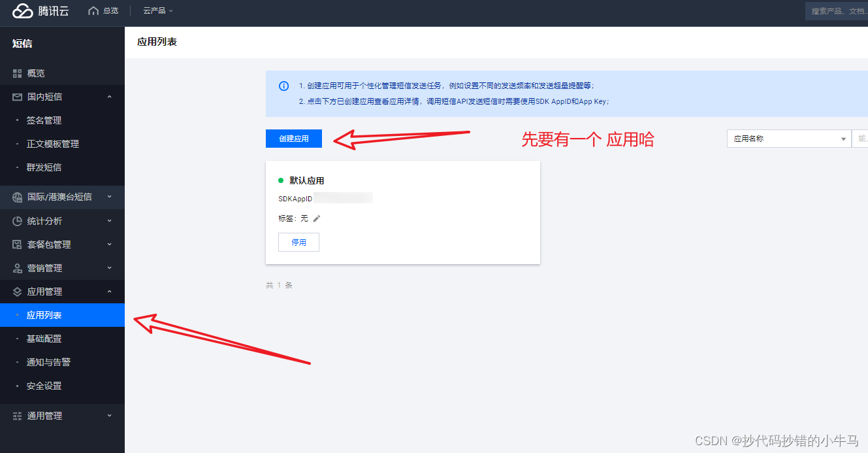Go to 基础配置
868x453 pixels.
coord(44,339)
